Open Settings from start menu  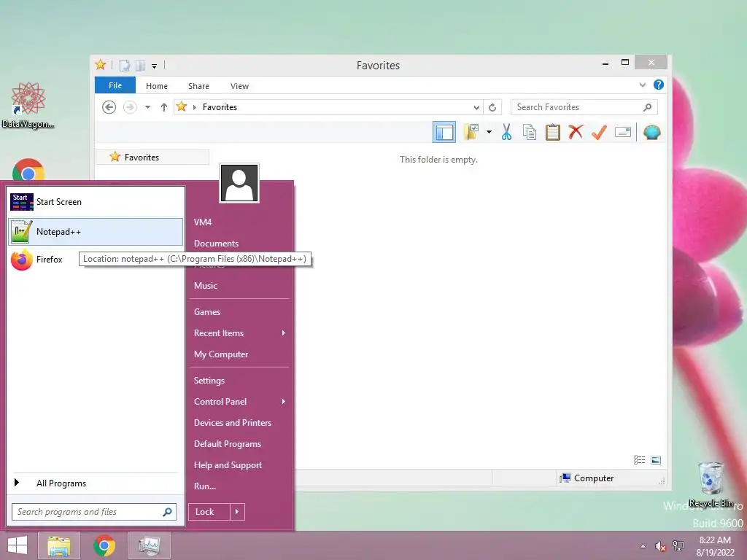click(209, 381)
